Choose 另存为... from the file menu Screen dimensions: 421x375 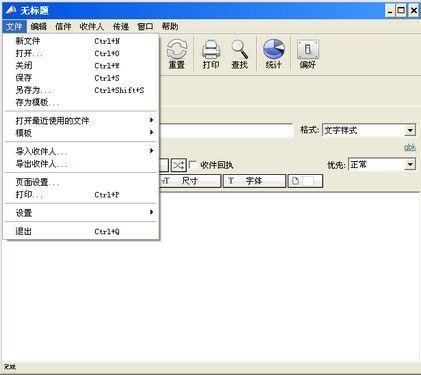point(81,90)
